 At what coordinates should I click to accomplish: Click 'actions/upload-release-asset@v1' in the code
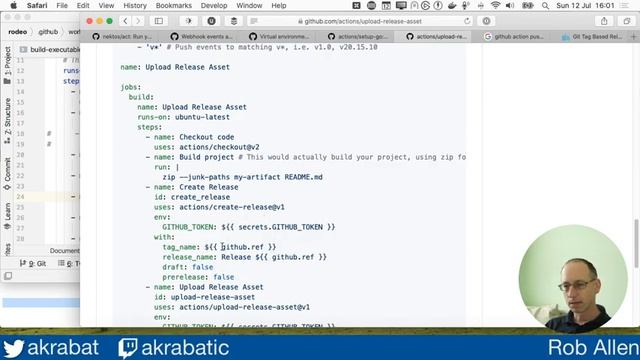point(244,307)
